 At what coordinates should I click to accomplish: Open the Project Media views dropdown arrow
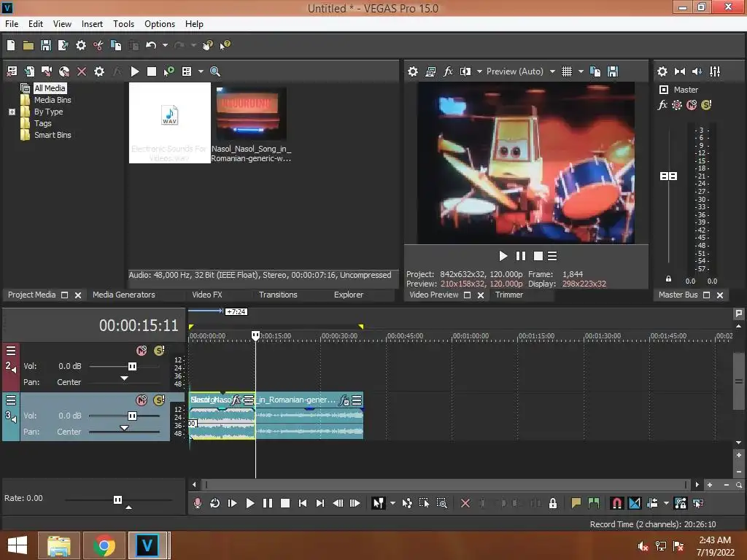coord(201,71)
